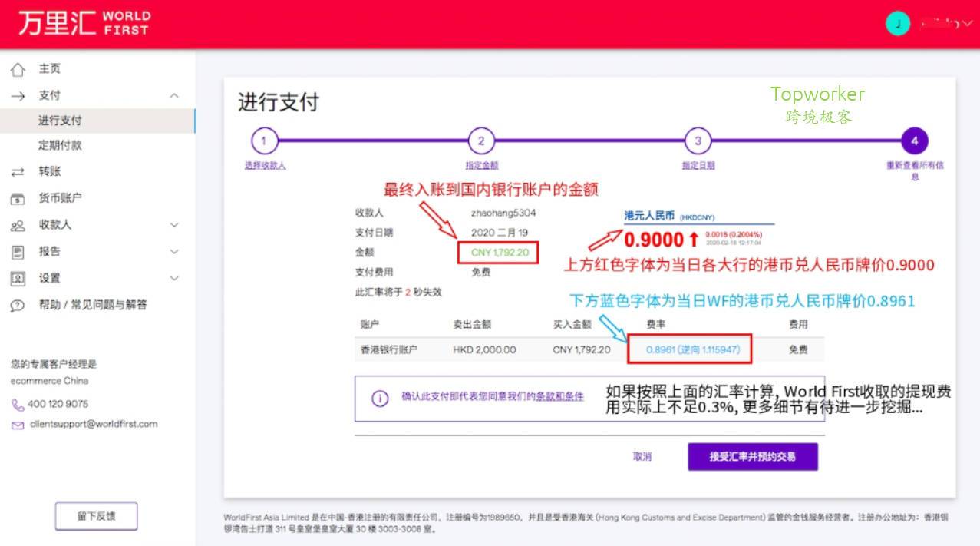
Task: Click clientsupport@worldfirst.com email link
Action: click(x=94, y=424)
